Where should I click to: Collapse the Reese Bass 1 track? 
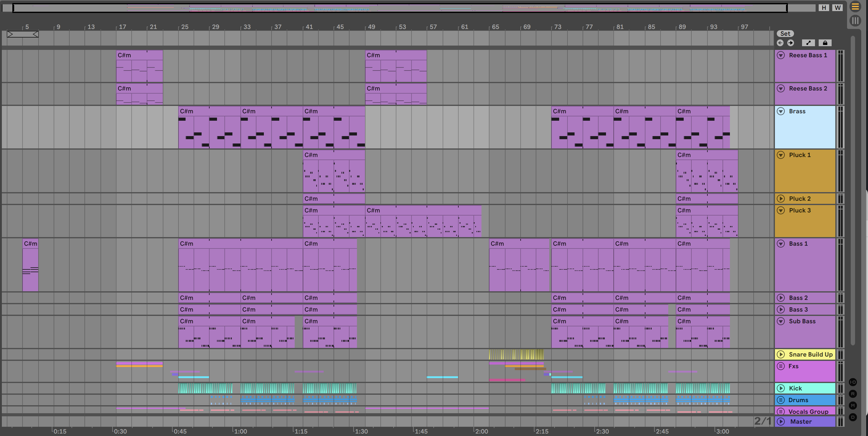(781, 55)
